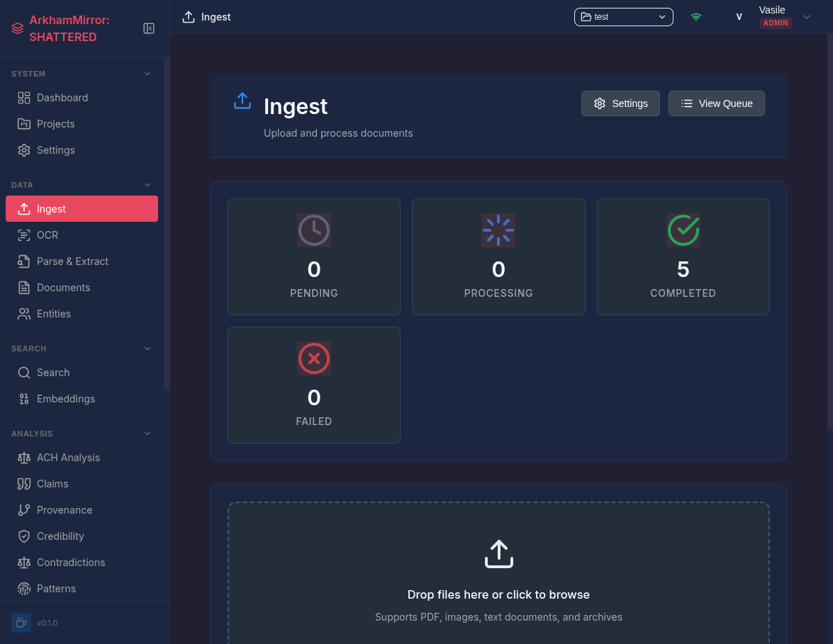Open the 'test' project dropdown

click(x=624, y=17)
